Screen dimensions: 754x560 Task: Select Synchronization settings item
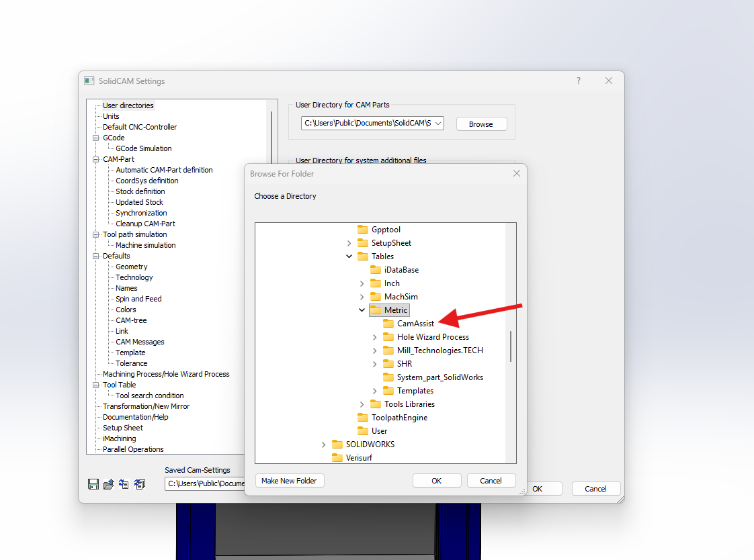click(141, 213)
